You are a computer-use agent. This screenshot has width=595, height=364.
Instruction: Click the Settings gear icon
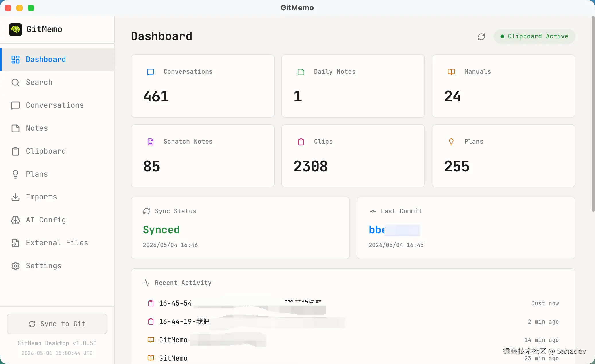(15, 266)
